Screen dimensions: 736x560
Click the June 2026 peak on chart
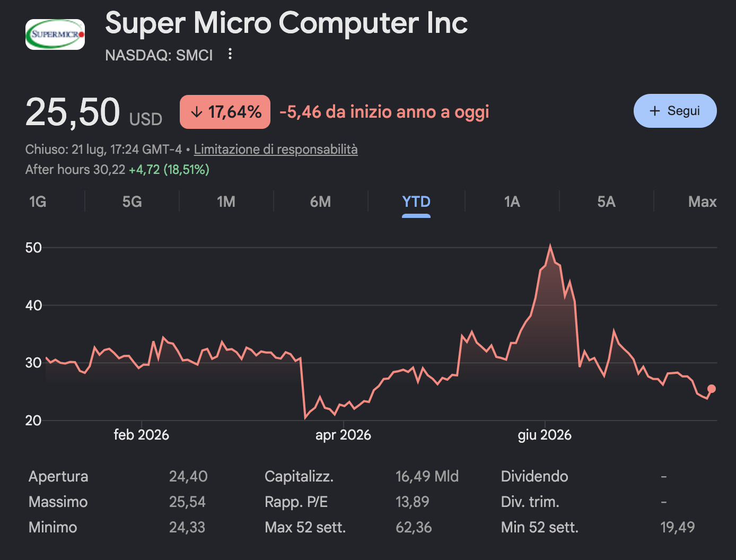coord(550,246)
